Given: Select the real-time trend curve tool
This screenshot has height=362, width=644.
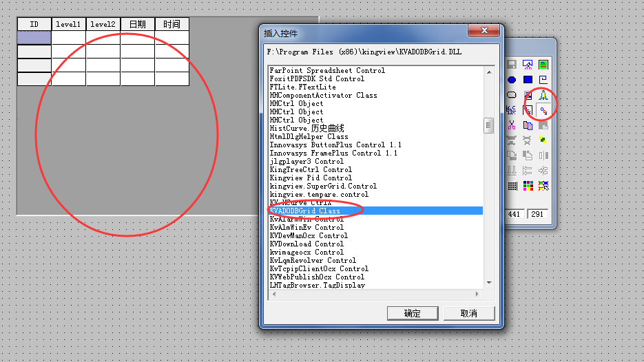Looking at the screenshot, I should [528, 65].
